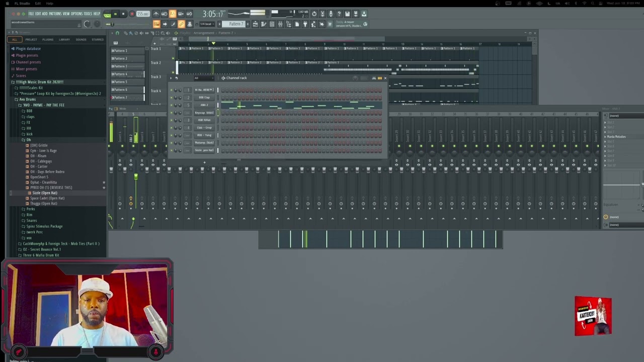Click the Channel rack swing knob

click(355, 78)
